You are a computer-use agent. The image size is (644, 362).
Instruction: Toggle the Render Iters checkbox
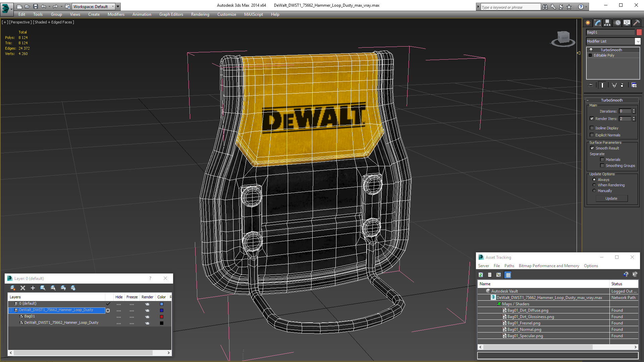pos(592,118)
